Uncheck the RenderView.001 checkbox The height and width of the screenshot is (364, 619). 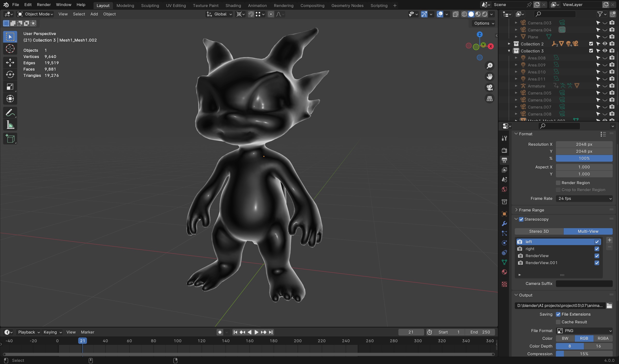click(x=597, y=263)
